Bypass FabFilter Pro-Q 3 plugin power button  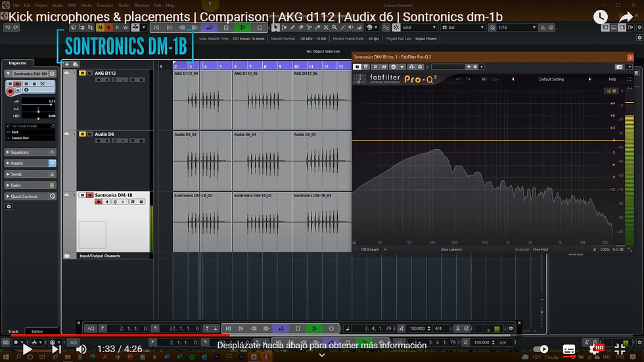click(357, 67)
